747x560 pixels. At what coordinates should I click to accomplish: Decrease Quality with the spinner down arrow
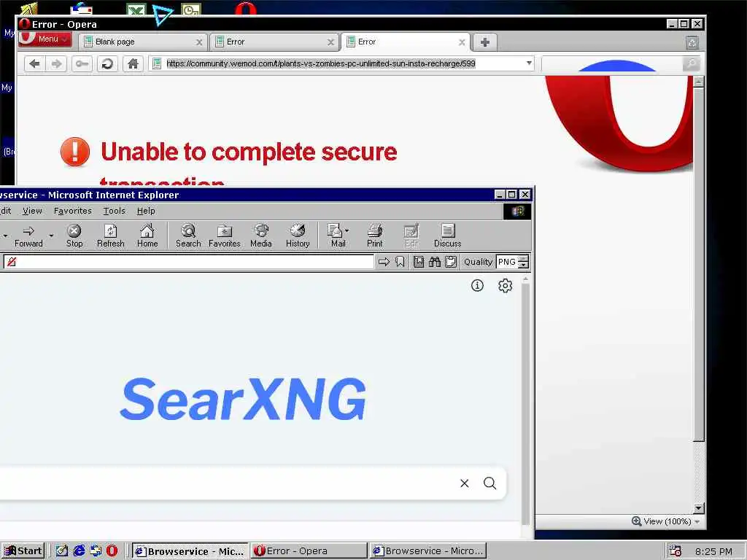(x=524, y=265)
